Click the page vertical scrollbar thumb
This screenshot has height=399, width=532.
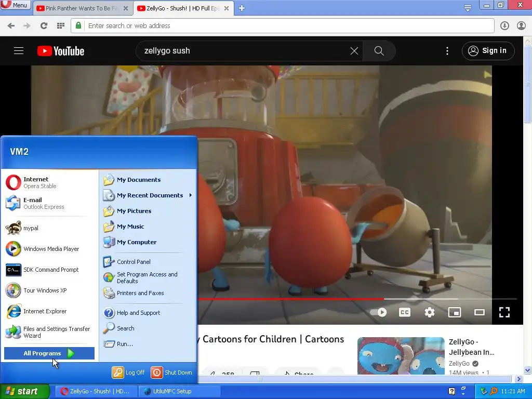click(x=528, y=84)
